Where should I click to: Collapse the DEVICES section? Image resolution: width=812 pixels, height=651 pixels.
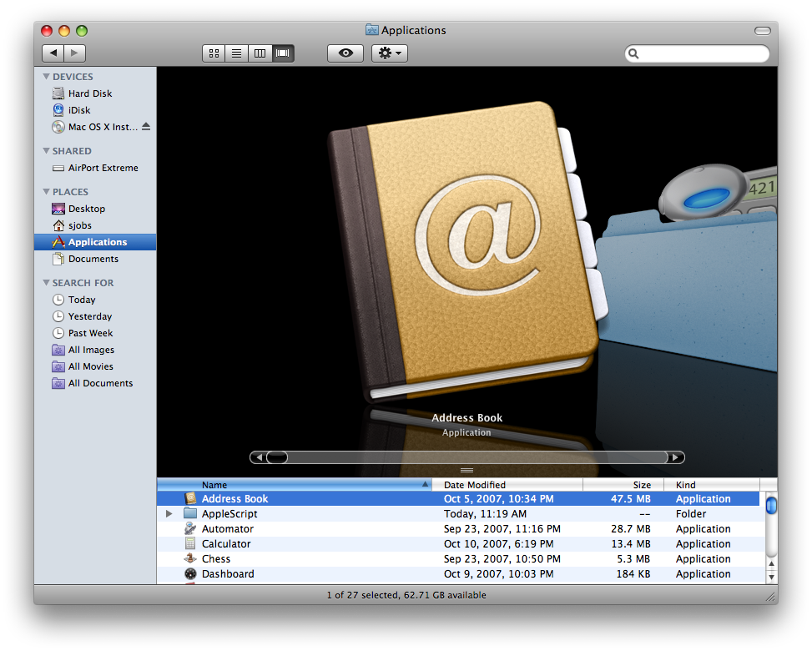(46, 77)
